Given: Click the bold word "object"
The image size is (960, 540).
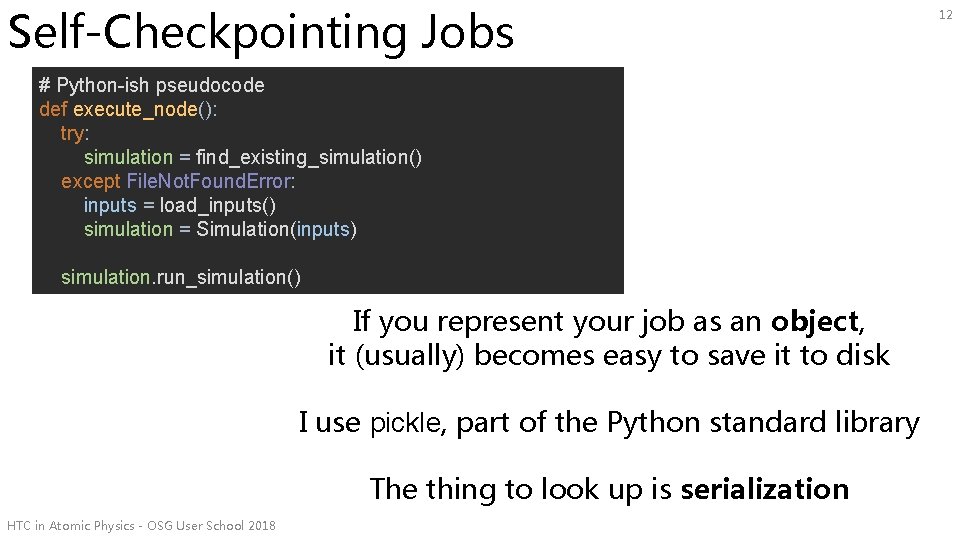Looking at the screenshot, I should (x=814, y=322).
